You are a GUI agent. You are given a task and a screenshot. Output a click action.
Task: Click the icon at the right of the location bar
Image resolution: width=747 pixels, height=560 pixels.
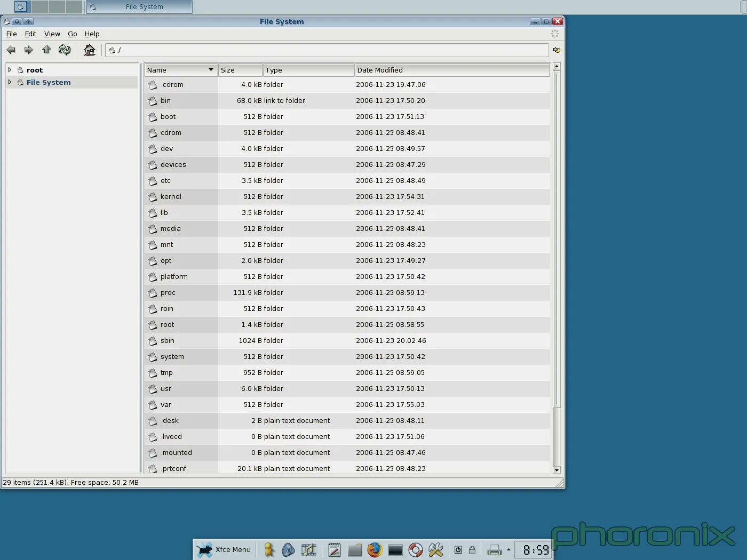coord(557,50)
